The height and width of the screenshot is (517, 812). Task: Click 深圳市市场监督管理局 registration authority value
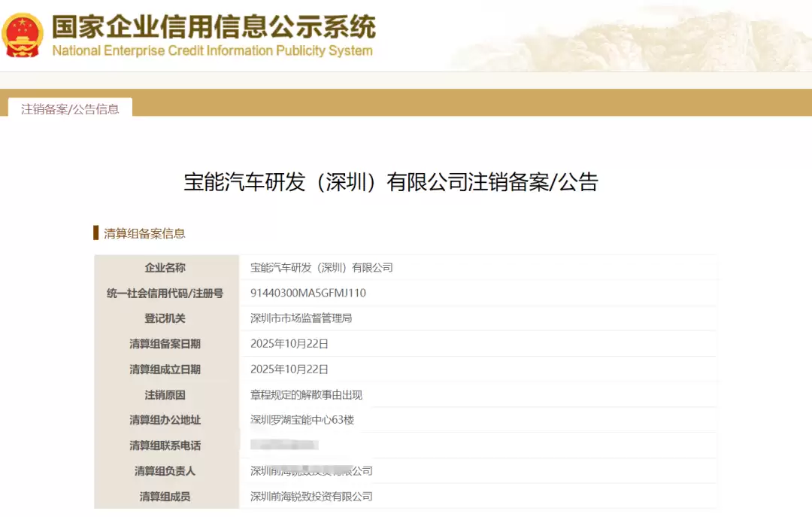[301, 318]
